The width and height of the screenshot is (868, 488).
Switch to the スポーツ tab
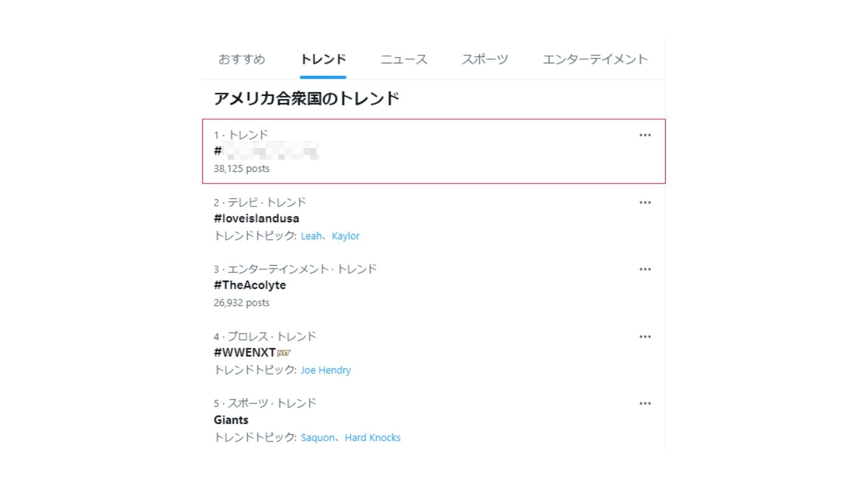click(x=485, y=59)
